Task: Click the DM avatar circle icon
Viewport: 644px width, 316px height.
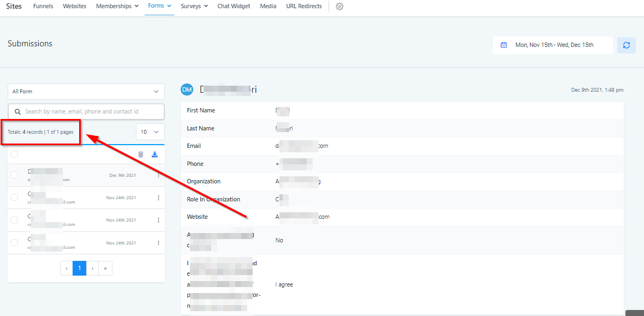Action: (x=187, y=90)
